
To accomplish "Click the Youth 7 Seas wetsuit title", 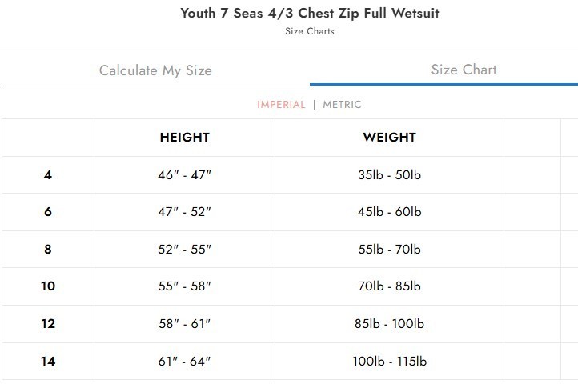I will [310, 14].
